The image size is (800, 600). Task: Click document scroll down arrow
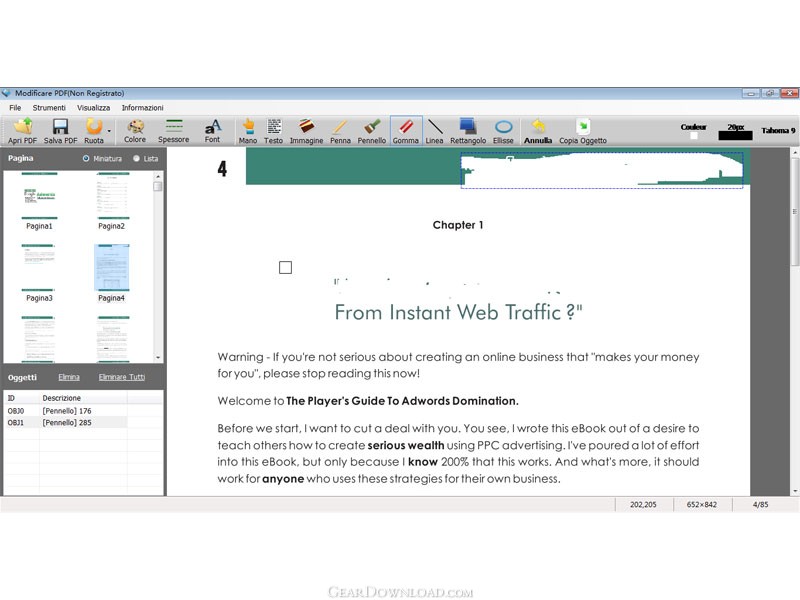coord(795,491)
